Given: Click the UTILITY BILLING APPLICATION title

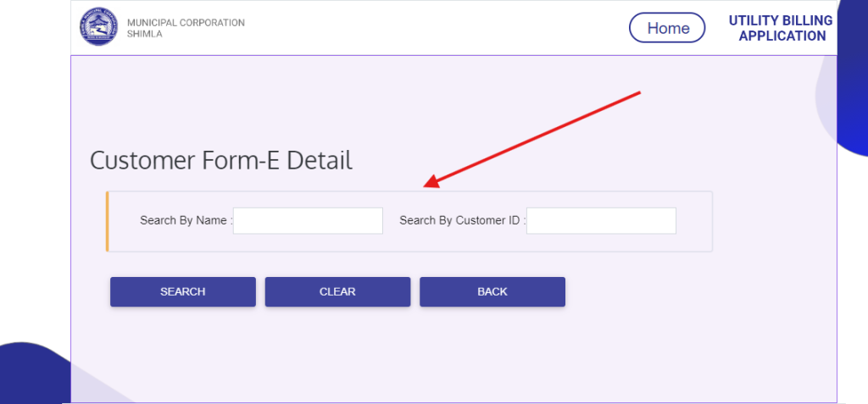Looking at the screenshot, I should click(x=781, y=28).
